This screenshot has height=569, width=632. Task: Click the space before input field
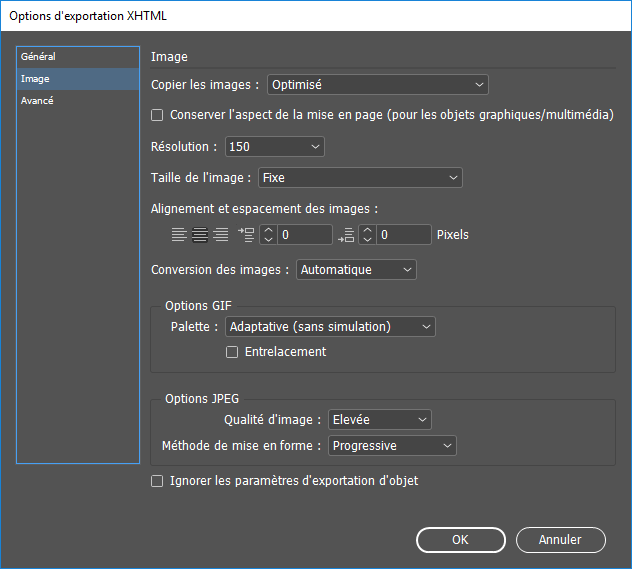(x=305, y=235)
